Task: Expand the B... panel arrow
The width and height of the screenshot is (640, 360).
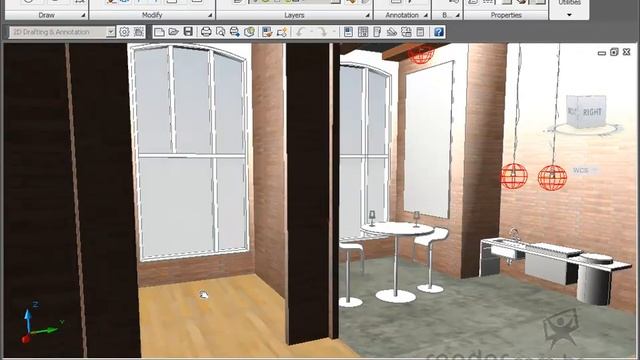Action: pos(457,15)
